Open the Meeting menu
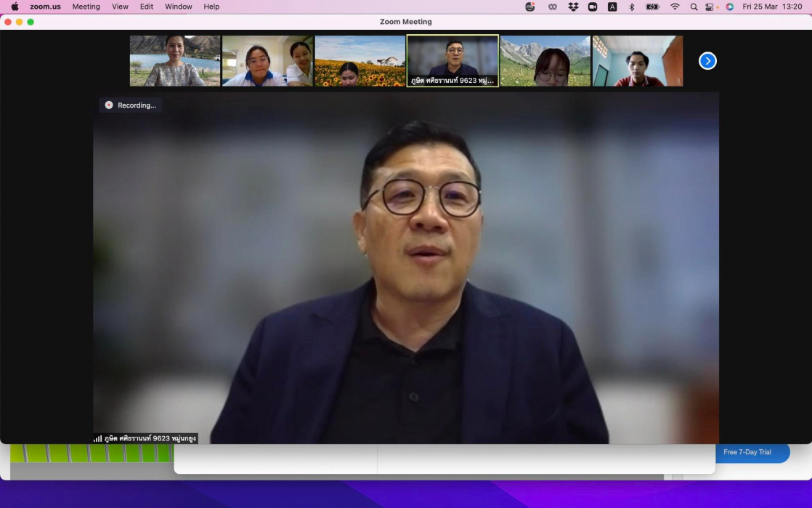The width and height of the screenshot is (812, 508). click(86, 7)
